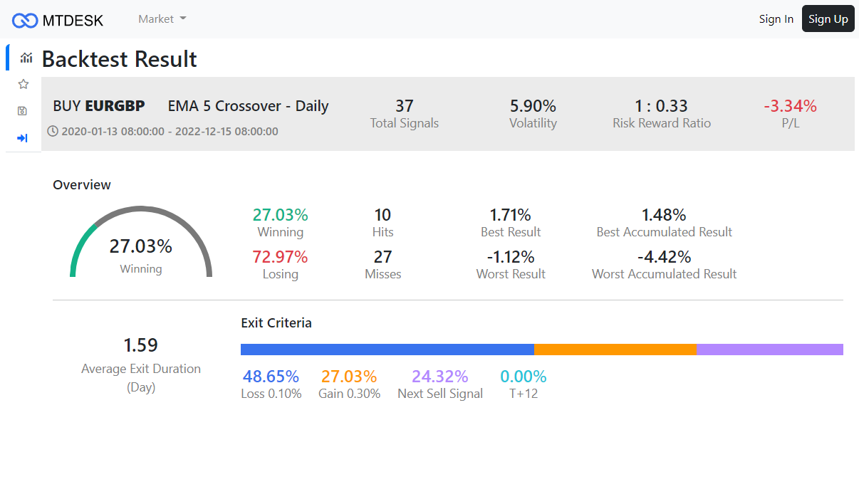
Task: Expand sidebar with the blue arrow icon
Action: (x=23, y=138)
